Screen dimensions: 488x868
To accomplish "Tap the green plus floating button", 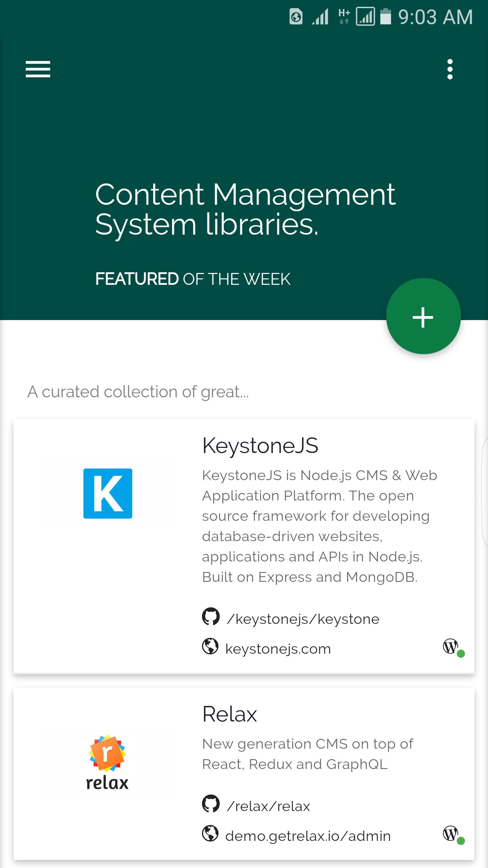I will tap(423, 316).
